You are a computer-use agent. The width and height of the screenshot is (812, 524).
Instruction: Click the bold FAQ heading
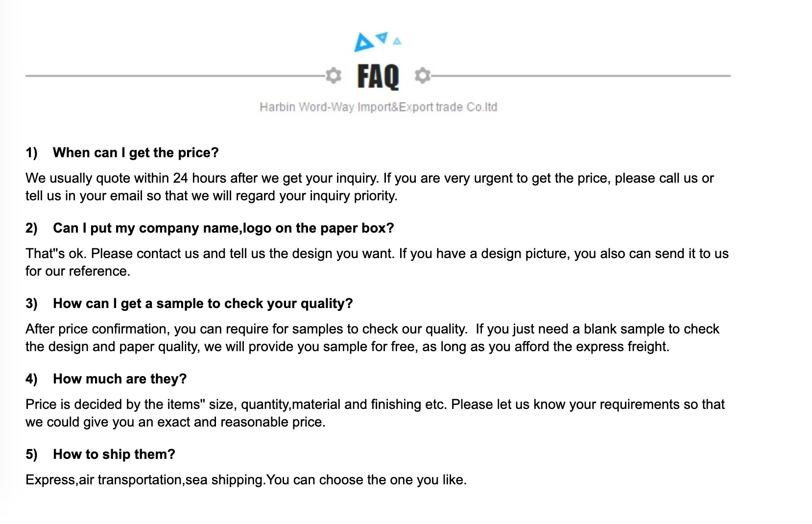coord(378,76)
